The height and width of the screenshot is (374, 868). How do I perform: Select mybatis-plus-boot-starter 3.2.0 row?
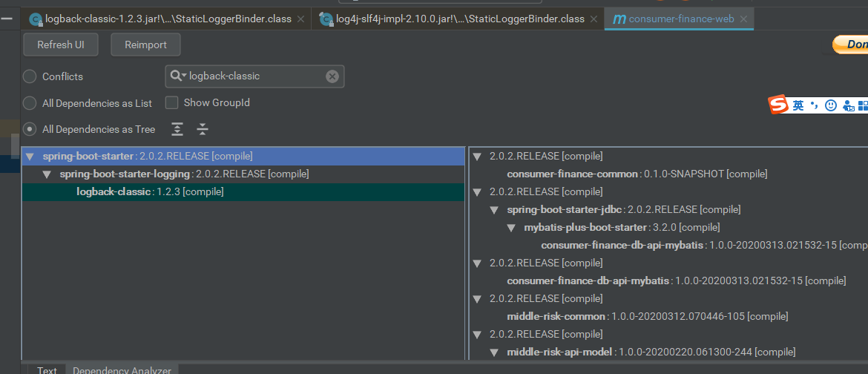[x=622, y=227]
